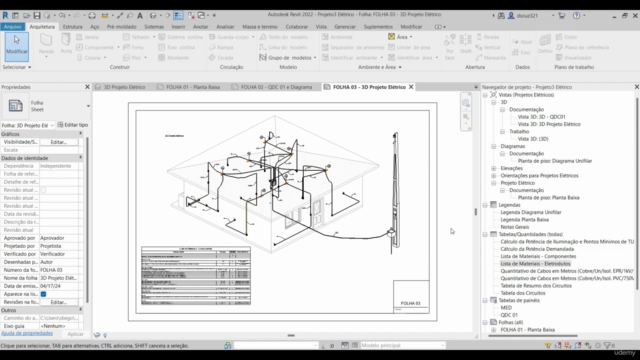Collapse the Tabelas/Quantidades (todas) node
The image size is (640, 360).
pos(485,234)
